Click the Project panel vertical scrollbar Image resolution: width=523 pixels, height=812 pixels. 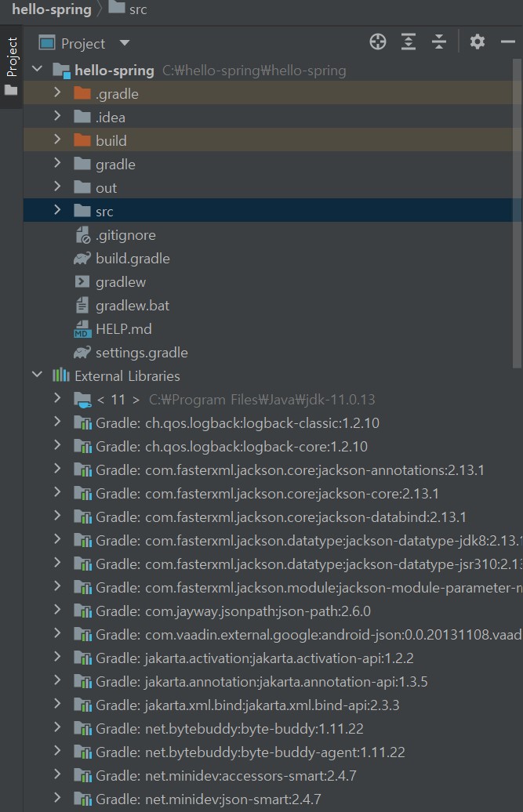516,213
